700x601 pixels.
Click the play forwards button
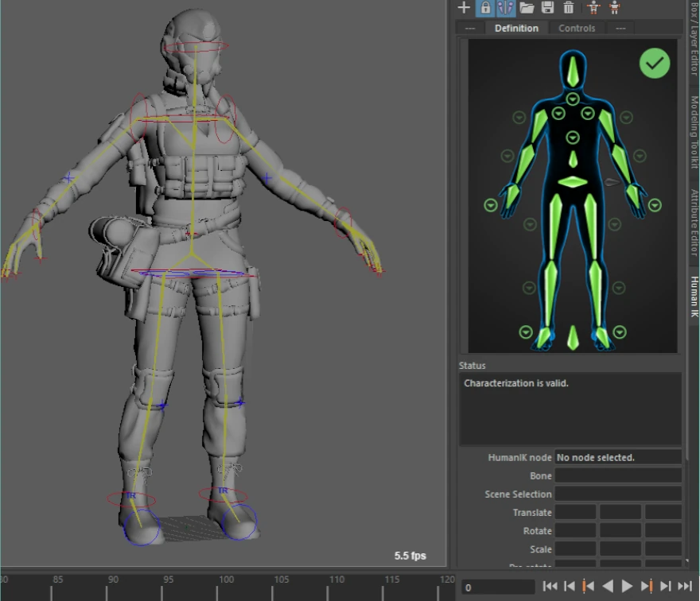pyautogui.click(x=628, y=587)
